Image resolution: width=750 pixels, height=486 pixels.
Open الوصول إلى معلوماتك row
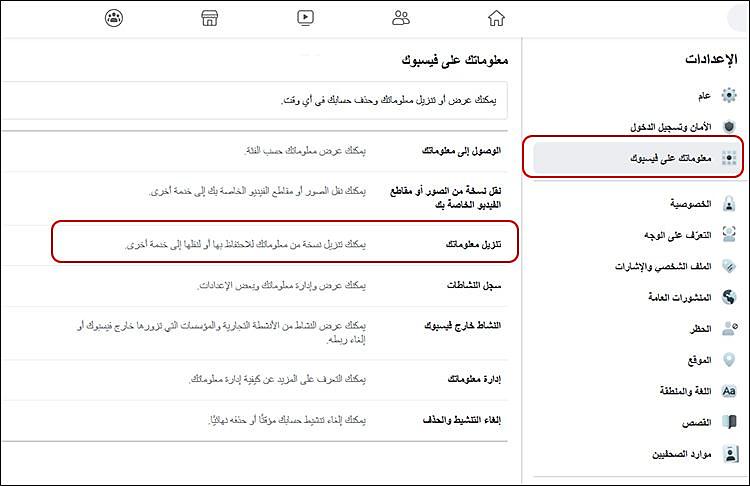[254, 151]
